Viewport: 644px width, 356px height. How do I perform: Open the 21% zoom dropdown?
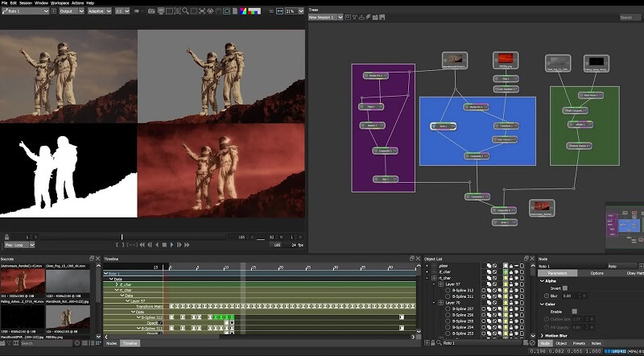point(294,11)
